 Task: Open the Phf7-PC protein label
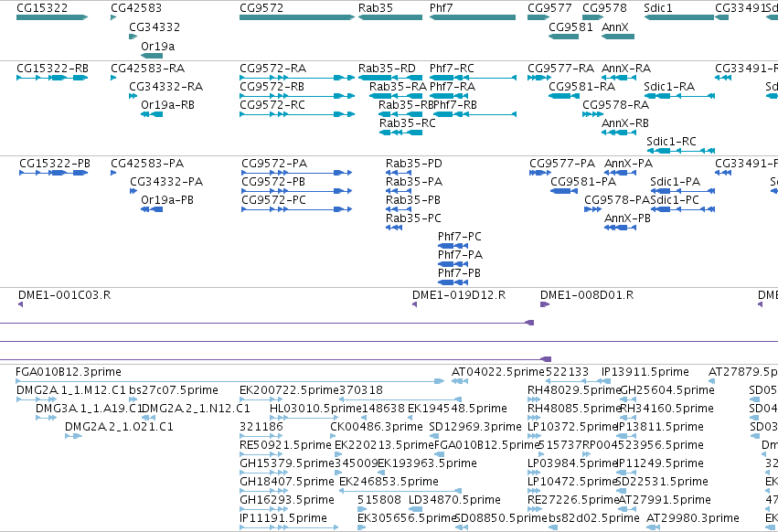point(460,237)
